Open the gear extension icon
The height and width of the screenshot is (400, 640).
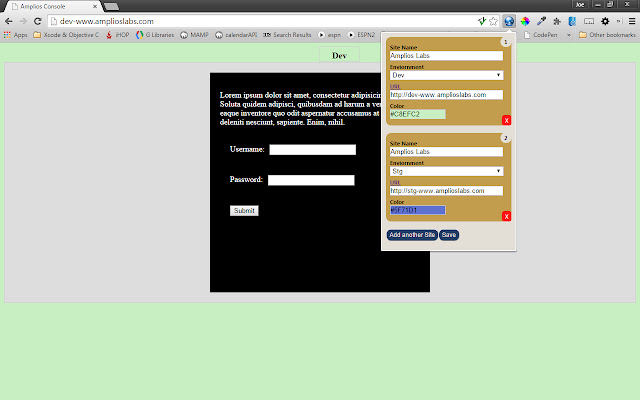coord(605,21)
